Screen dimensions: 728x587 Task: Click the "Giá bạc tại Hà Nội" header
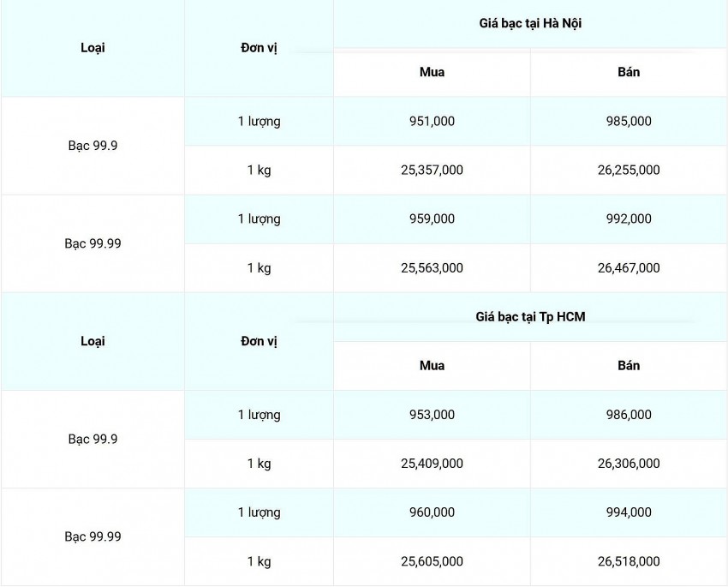pyautogui.click(x=530, y=24)
